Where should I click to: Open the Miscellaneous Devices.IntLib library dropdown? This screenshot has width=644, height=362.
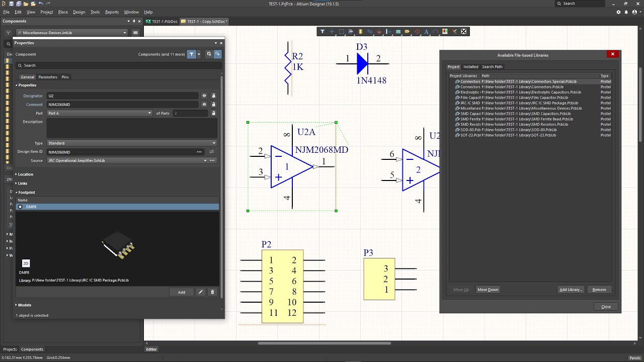(x=72, y=33)
